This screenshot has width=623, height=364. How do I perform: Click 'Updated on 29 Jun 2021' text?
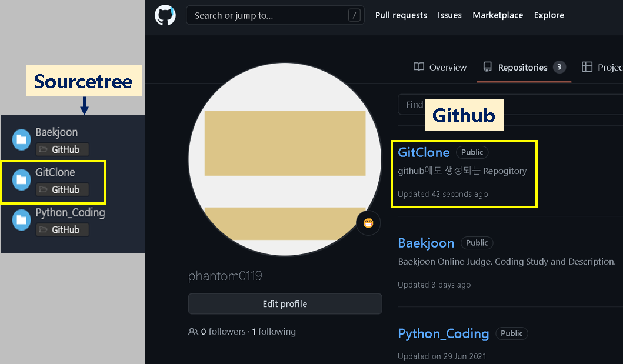(x=442, y=356)
